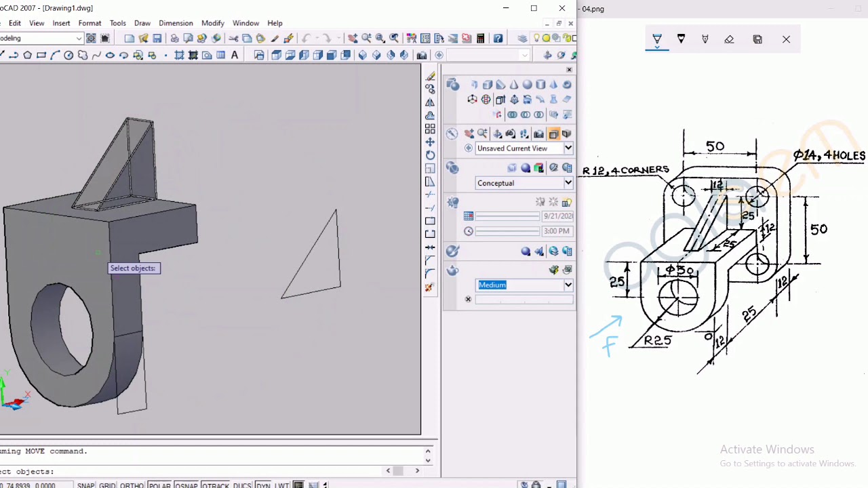868x488 pixels.
Task: Select the Erase tool in Modify toolbar
Action: pyautogui.click(x=430, y=76)
